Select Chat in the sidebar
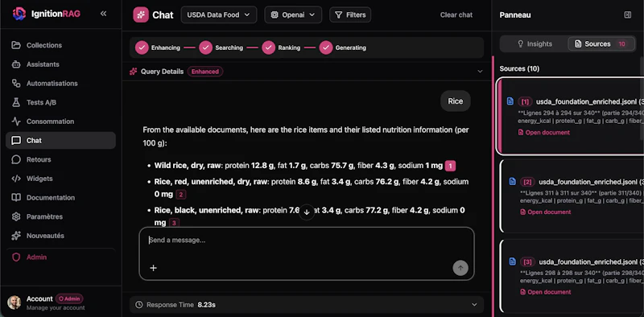This screenshot has height=317, width=644. (61, 141)
